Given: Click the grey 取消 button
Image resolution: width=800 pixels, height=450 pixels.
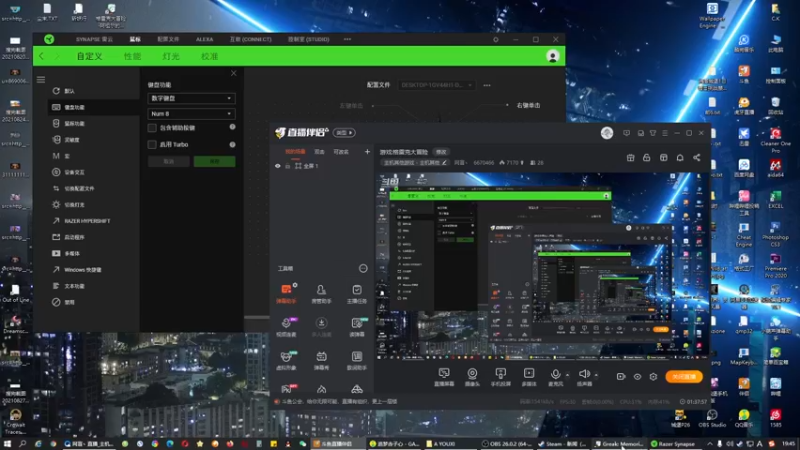Looking at the screenshot, I should [x=169, y=161].
